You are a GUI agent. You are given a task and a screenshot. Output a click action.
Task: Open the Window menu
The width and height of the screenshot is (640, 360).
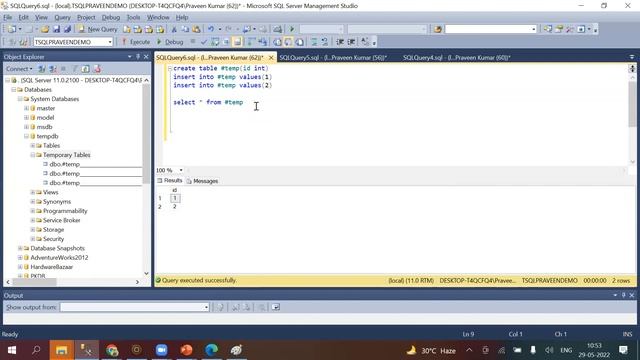point(158,17)
